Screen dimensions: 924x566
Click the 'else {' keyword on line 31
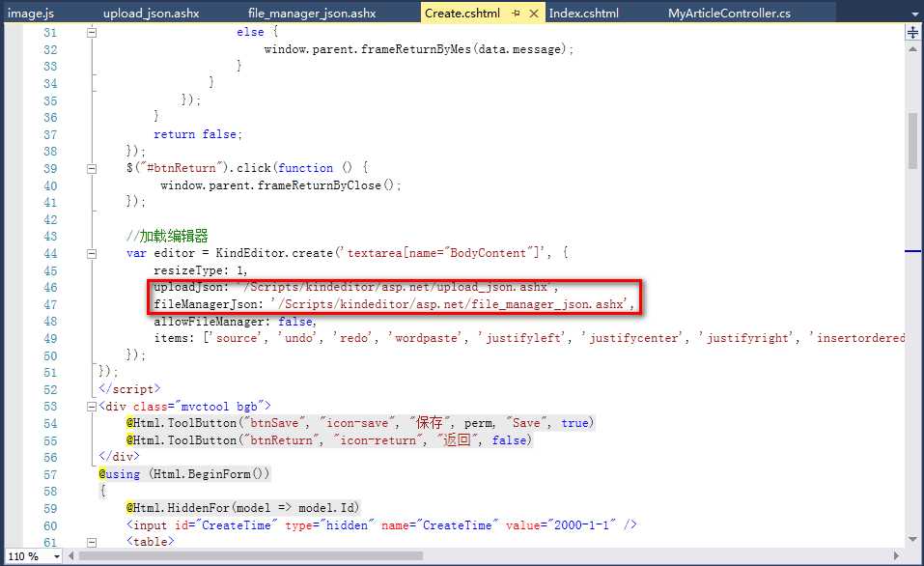[x=257, y=33]
